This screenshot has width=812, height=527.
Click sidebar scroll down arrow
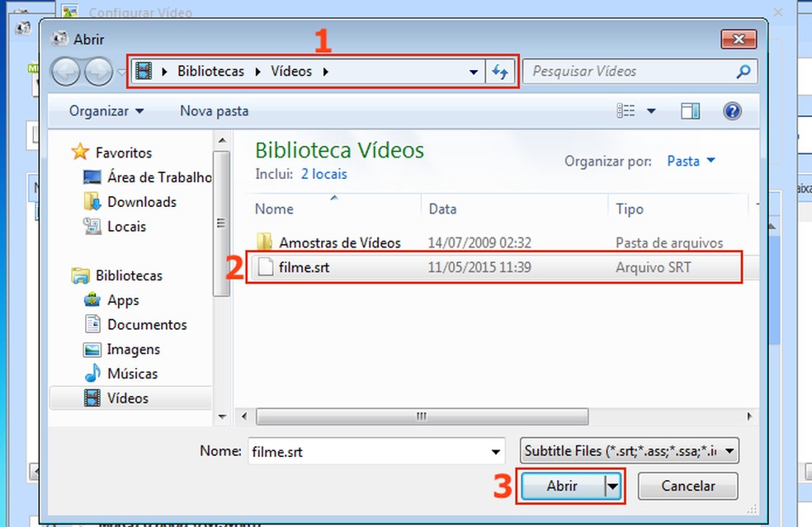click(x=222, y=416)
